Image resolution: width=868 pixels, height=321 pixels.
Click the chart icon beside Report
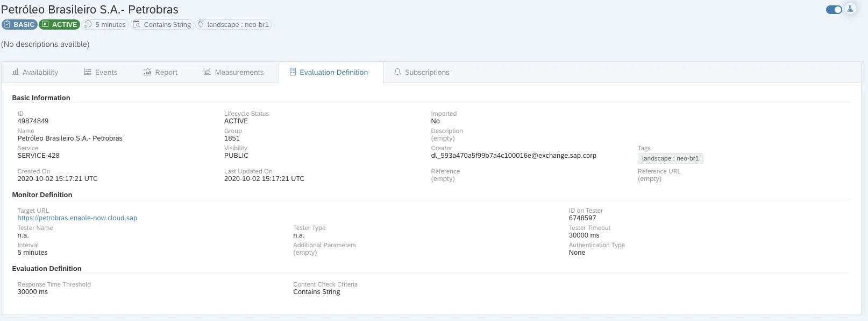(147, 72)
